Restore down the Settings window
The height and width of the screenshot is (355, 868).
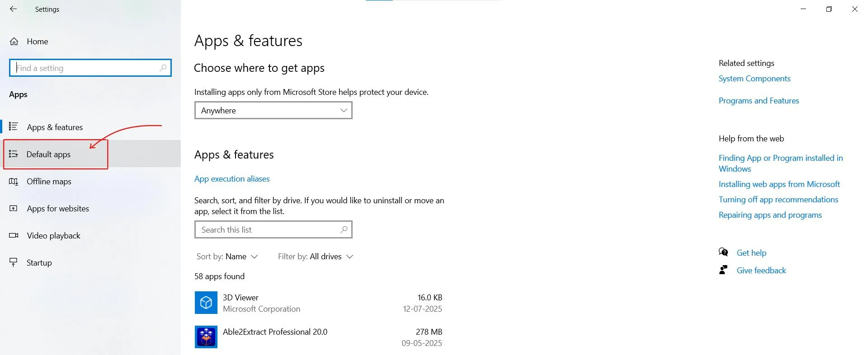point(829,9)
